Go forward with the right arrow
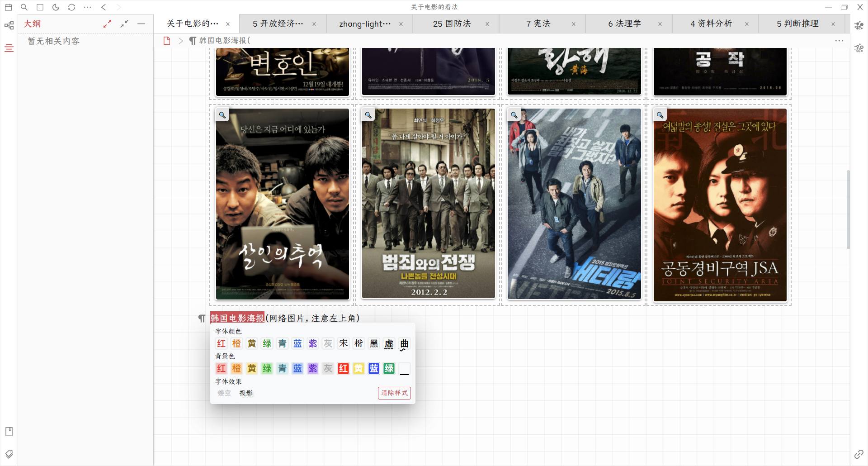The height and width of the screenshot is (466, 868). 119,7
